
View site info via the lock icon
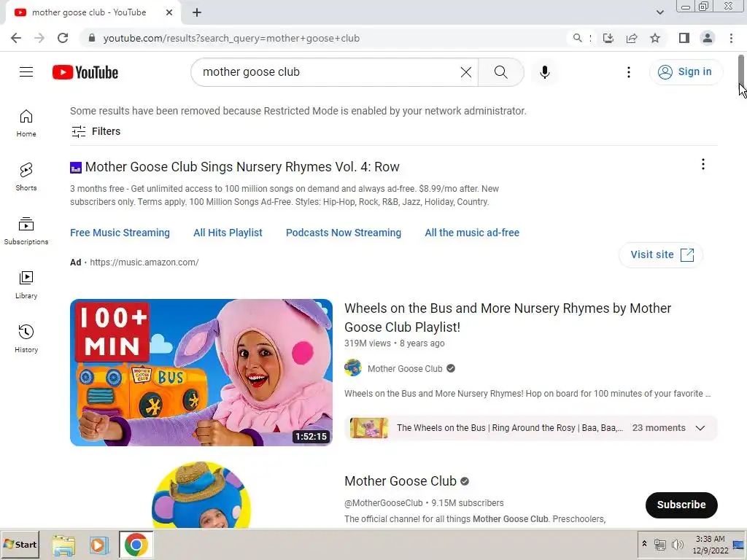tap(92, 38)
